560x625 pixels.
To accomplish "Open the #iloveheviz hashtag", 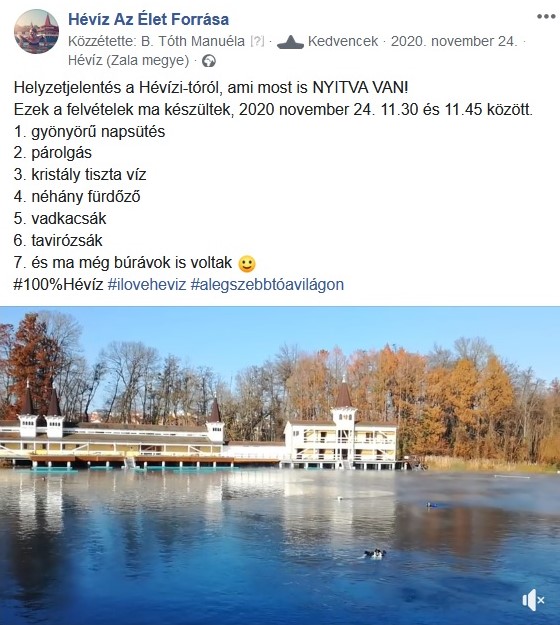I will 147,284.
